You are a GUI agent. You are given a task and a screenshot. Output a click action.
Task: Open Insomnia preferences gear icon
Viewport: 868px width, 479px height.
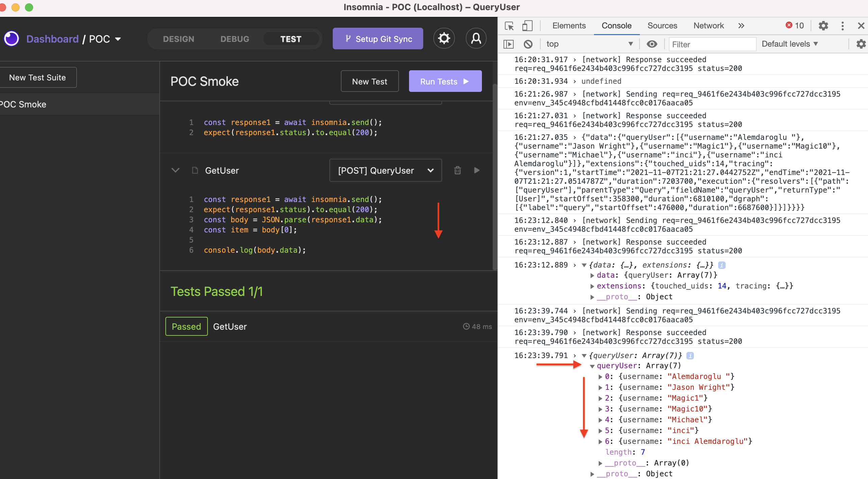click(x=444, y=38)
